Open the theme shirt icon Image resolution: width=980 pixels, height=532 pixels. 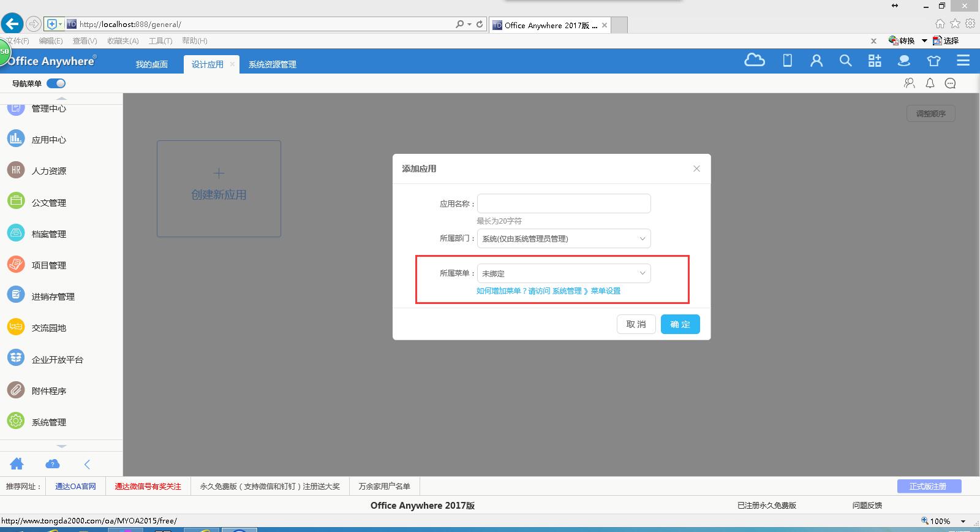pyautogui.click(x=933, y=60)
